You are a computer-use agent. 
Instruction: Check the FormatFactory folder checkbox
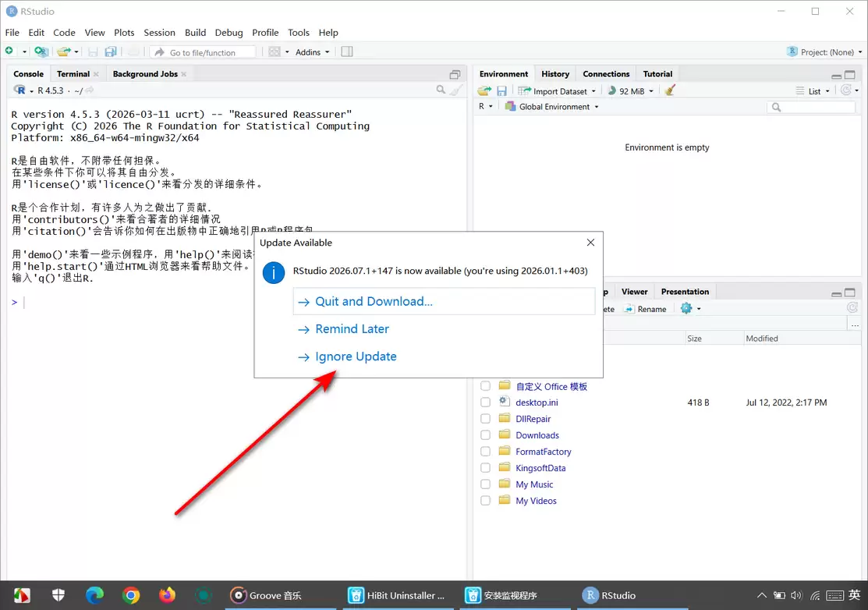(486, 451)
